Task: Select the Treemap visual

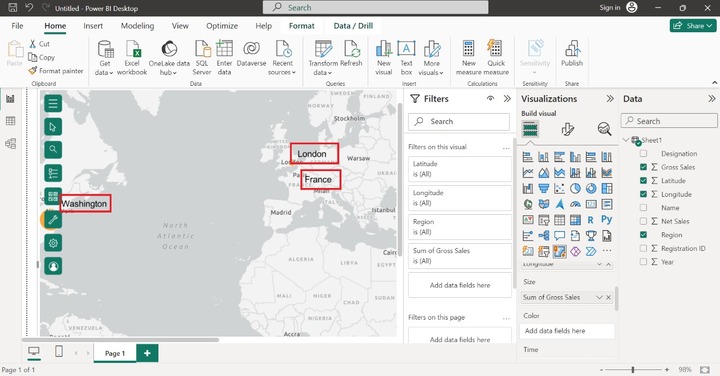Action: (607, 188)
